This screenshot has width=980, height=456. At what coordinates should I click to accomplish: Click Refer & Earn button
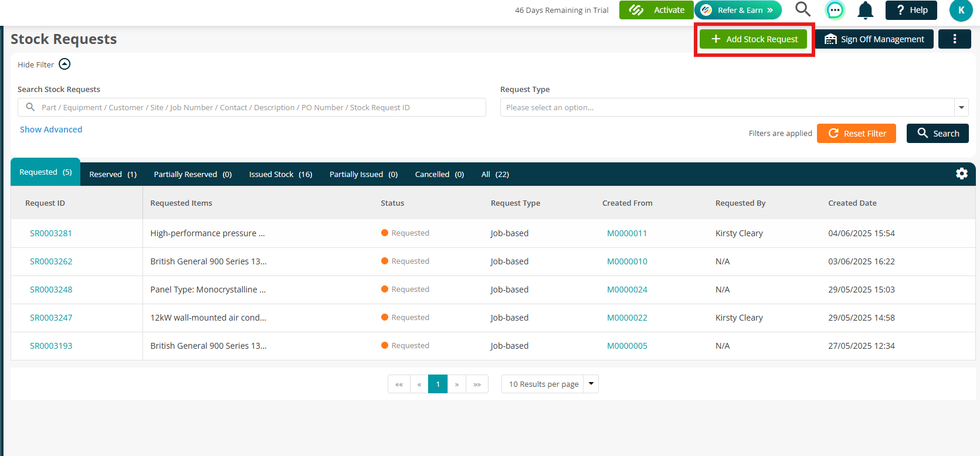click(x=739, y=10)
